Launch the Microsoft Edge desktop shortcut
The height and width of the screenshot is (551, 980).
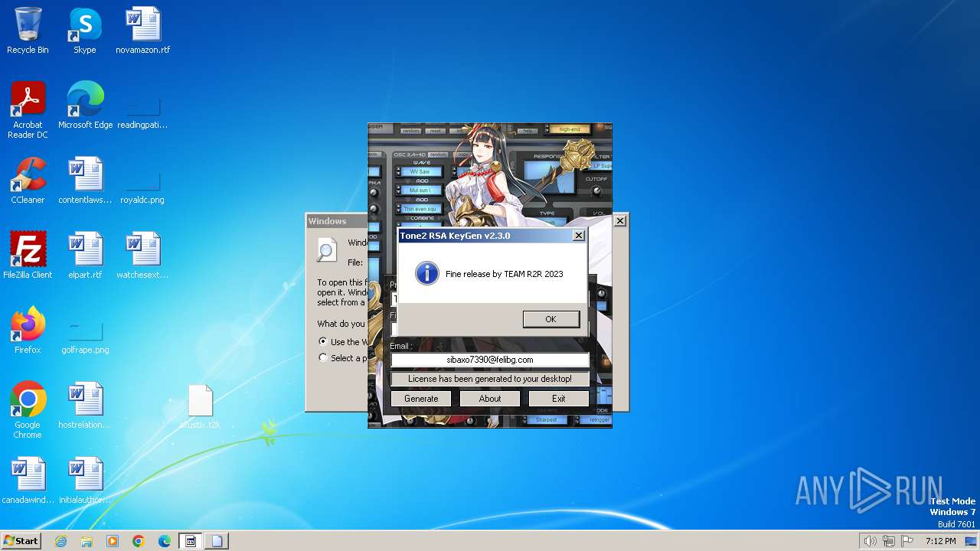[85, 106]
